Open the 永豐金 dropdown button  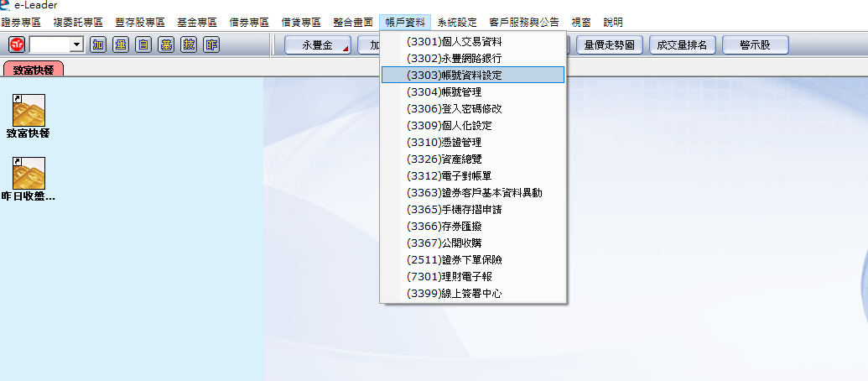coord(318,45)
